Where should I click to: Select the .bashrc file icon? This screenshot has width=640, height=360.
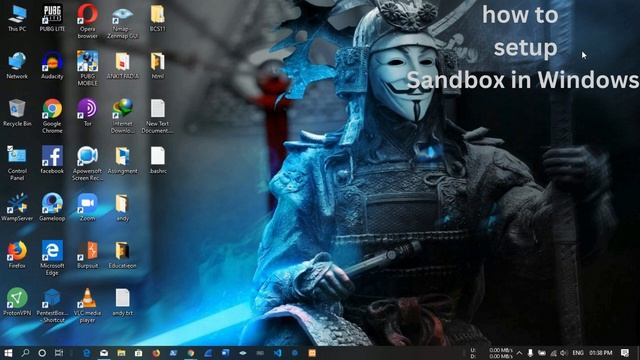(158, 160)
